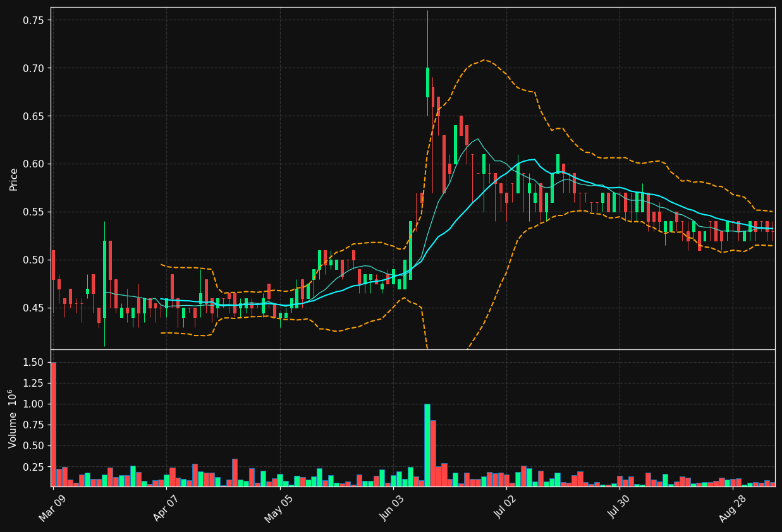Click the 0.50 price axis label
This screenshot has height=532, width=782.
coord(34,260)
